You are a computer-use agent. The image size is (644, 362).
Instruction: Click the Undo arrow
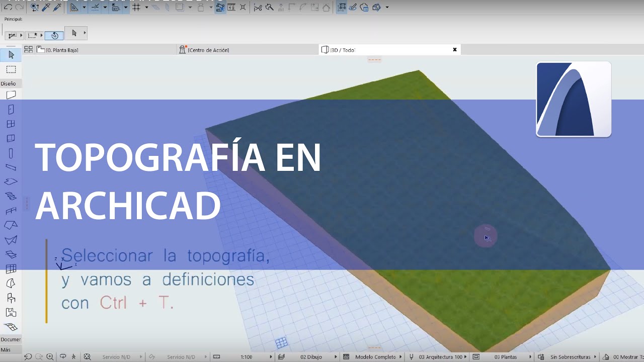click(x=8, y=7)
